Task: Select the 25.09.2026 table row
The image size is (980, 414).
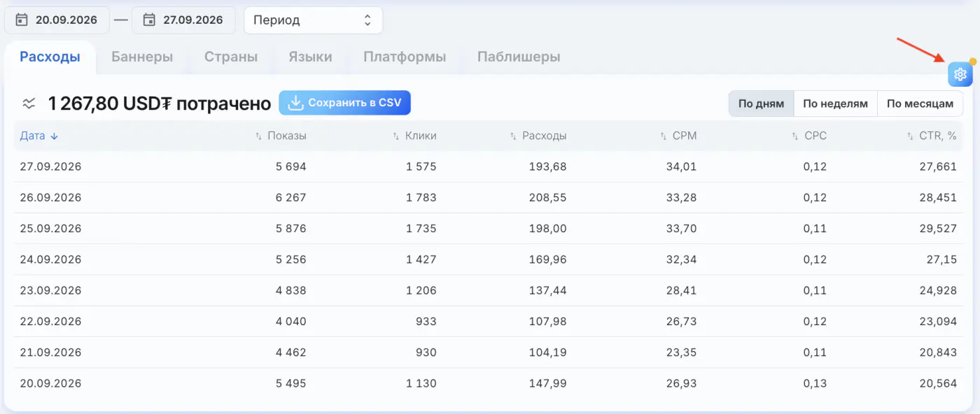Action: coord(489,229)
